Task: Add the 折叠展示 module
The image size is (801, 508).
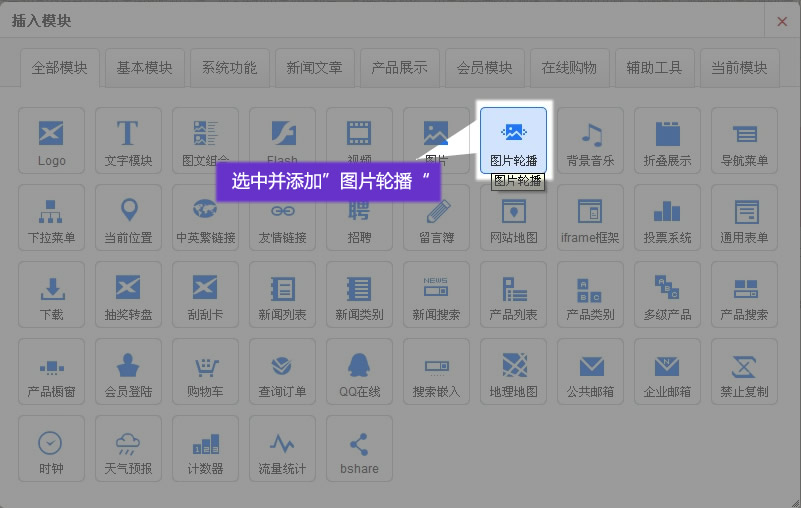Action: click(667, 141)
